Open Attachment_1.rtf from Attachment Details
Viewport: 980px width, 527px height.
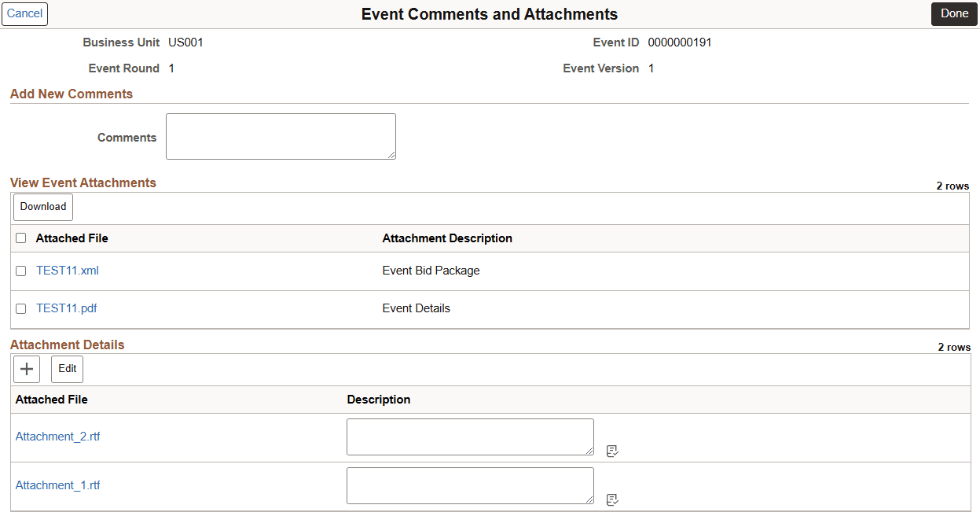pyautogui.click(x=57, y=485)
